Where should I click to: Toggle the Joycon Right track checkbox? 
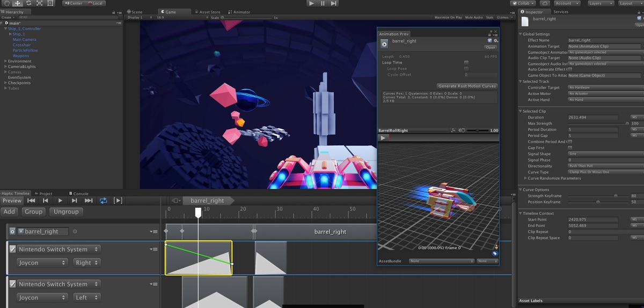[x=13, y=249]
